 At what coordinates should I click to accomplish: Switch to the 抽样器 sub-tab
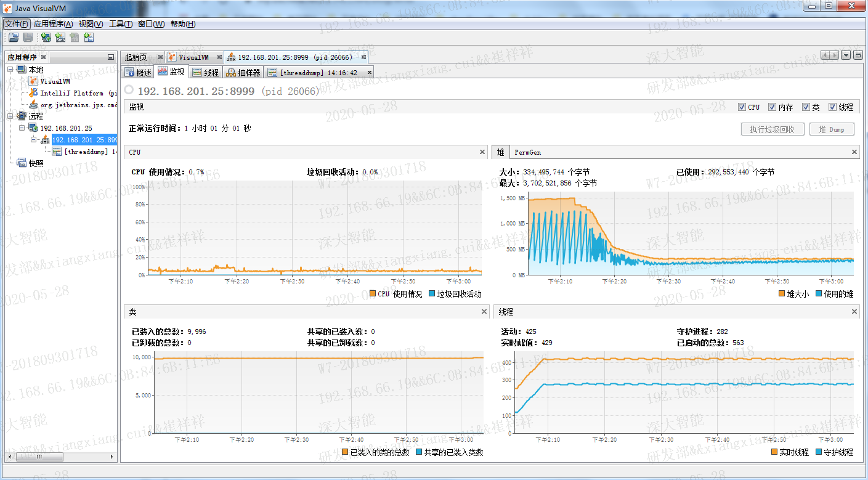coord(243,72)
